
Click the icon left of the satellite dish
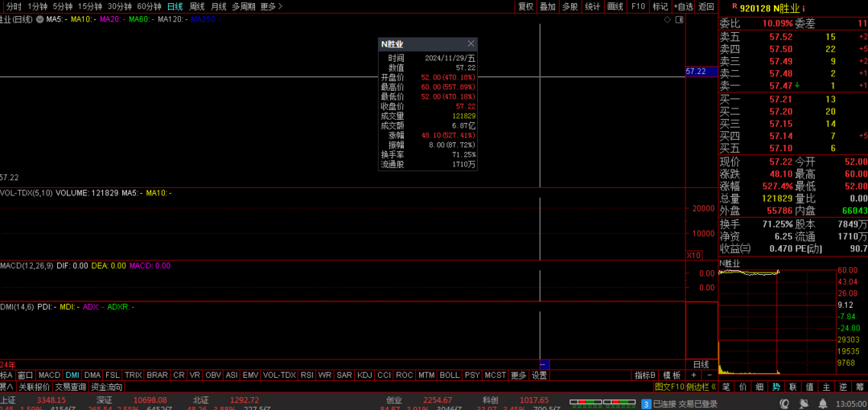[785, 404]
